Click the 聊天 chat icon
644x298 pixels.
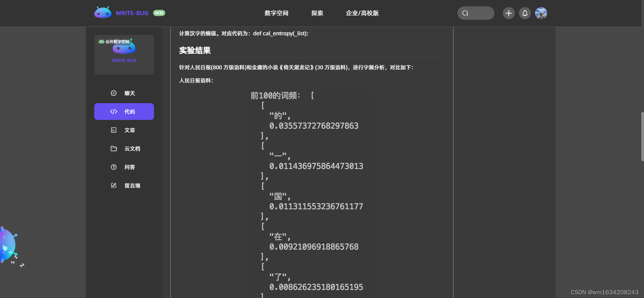coord(114,93)
